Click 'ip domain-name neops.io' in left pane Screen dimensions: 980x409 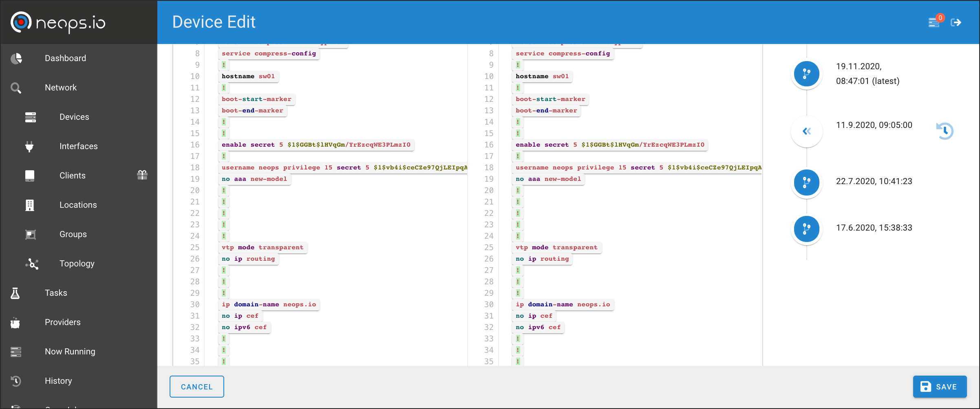coord(269,304)
